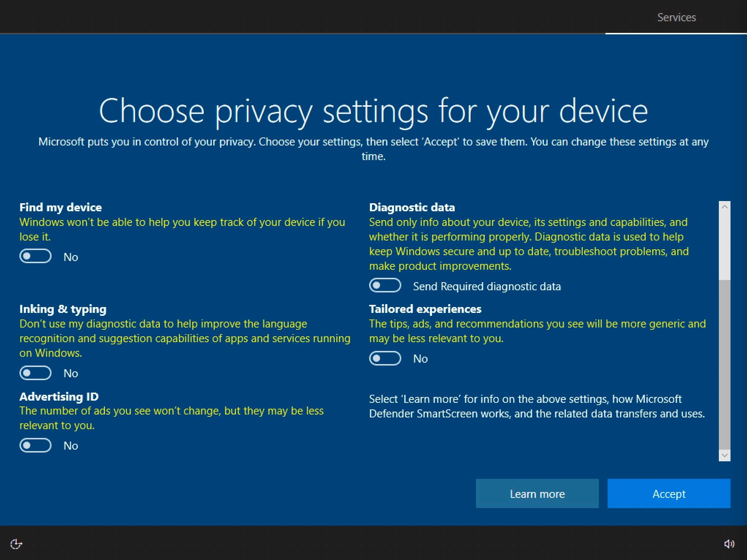Toggle Find my device switch off
The image size is (747, 560).
pyautogui.click(x=35, y=257)
